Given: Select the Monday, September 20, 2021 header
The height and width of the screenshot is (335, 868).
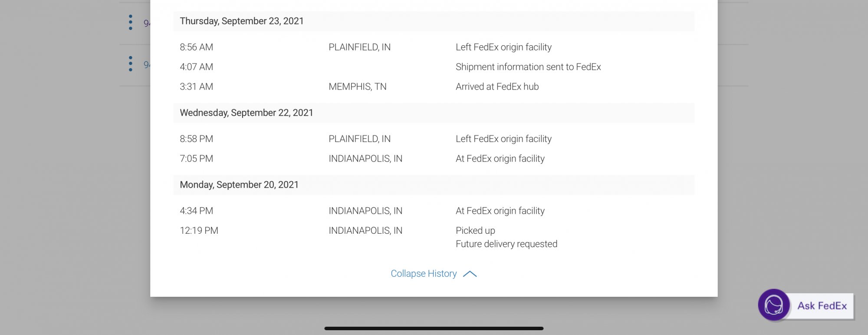Looking at the screenshot, I should [239, 185].
